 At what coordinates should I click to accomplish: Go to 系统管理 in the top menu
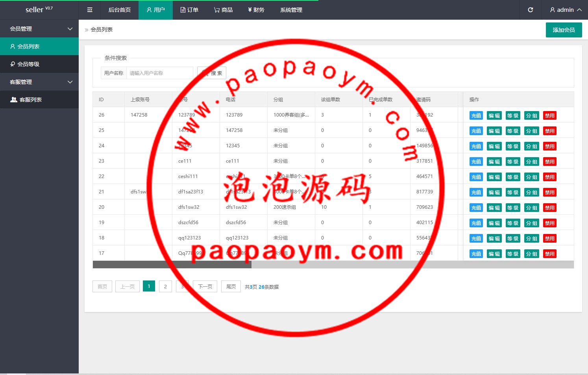(291, 10)
